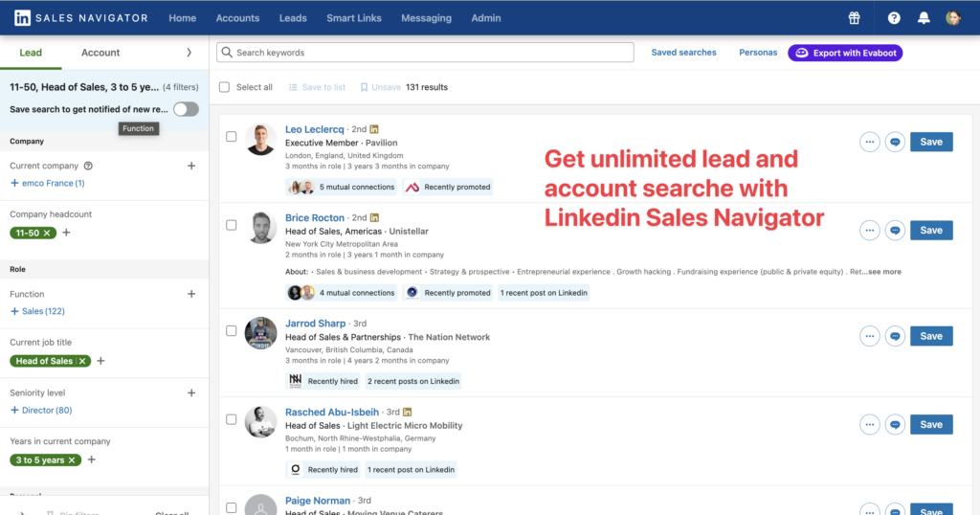Select Brice Rocton's checkbox

pyautogui.click(x=232, y=225)
